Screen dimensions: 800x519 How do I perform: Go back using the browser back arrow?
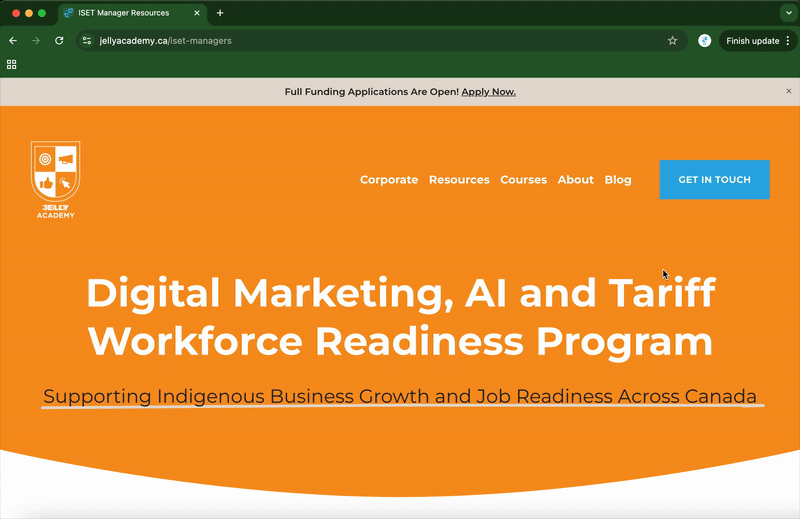13,41
